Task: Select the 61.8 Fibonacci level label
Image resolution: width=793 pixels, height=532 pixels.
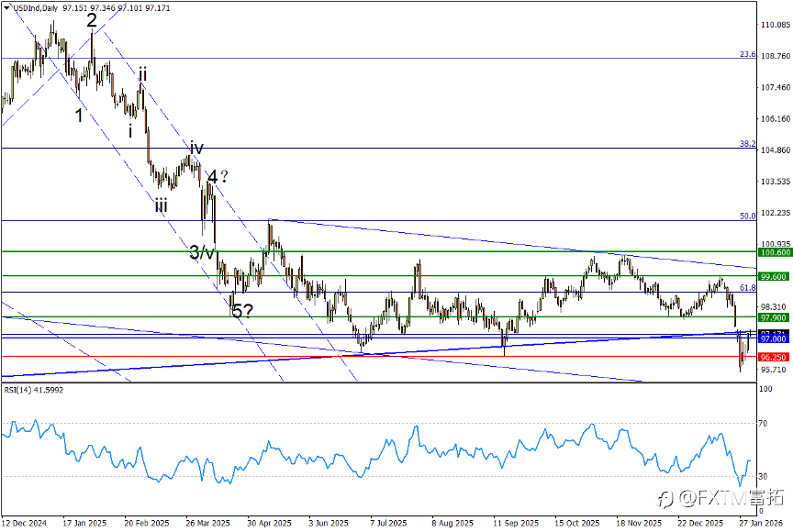Action: (x=747, y=287)
